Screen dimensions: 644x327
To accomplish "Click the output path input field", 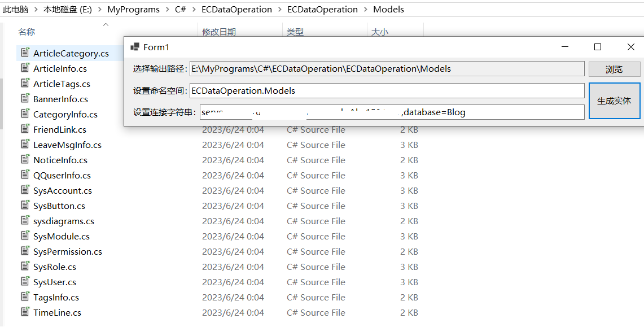I will [x=387, y=69].
